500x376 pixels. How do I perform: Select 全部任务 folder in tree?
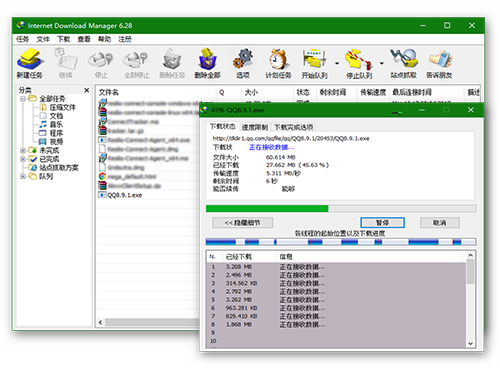pos(47,99)
